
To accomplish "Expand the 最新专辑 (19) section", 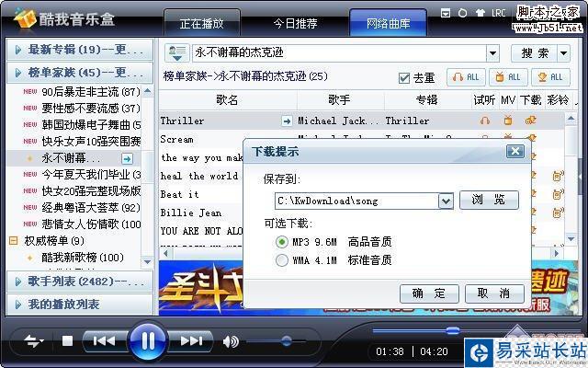I will [80, 50].
